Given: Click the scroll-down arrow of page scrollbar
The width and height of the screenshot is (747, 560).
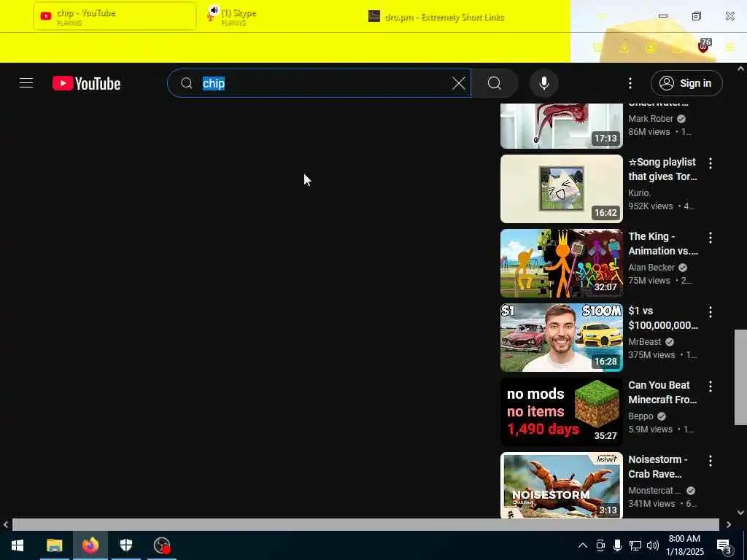Looking at the screenshot, I should point(740,513).
